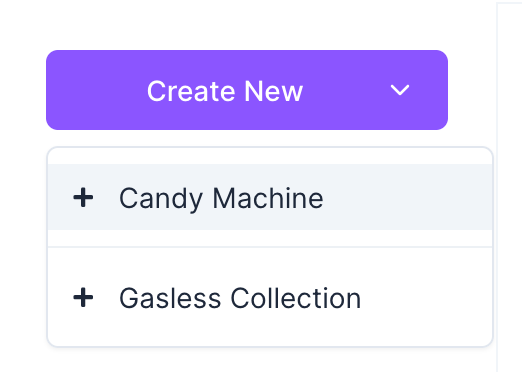Click the grey highlighted row in the list
Viewport: 522px width, 372px height.
point(270,197)
